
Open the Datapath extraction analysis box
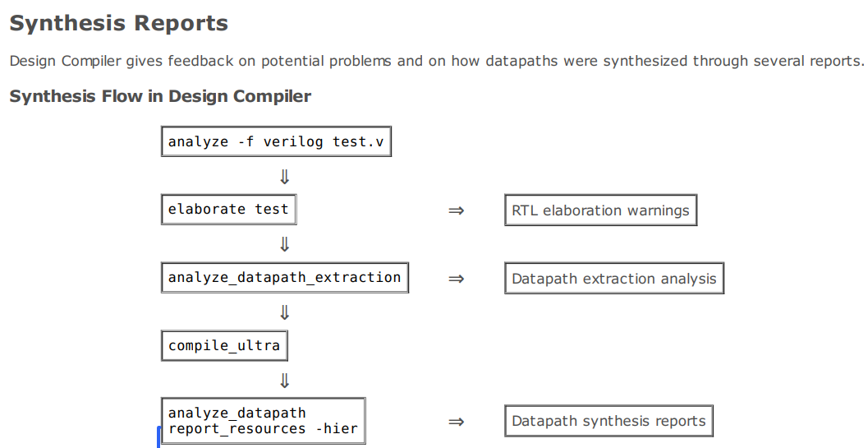[x=614, y=279]
